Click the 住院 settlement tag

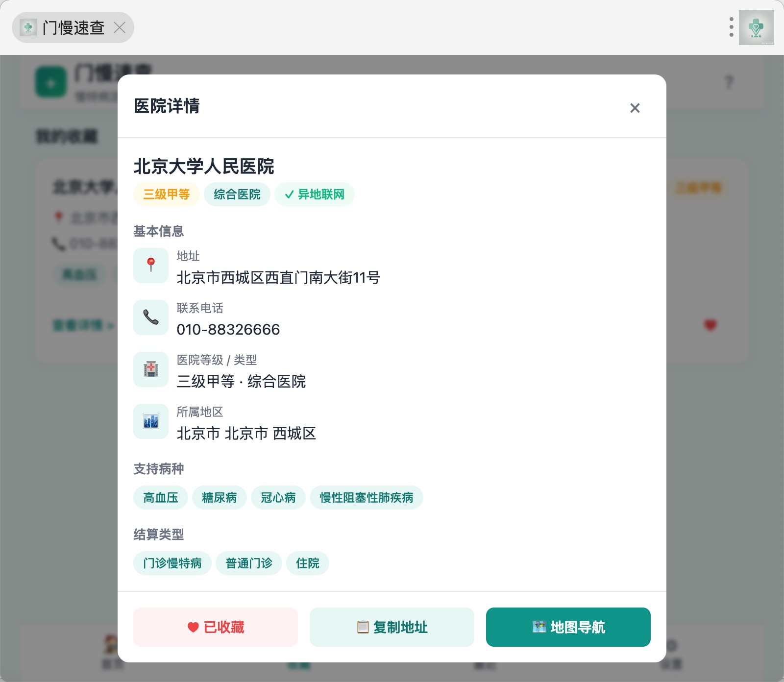(308, 563)
